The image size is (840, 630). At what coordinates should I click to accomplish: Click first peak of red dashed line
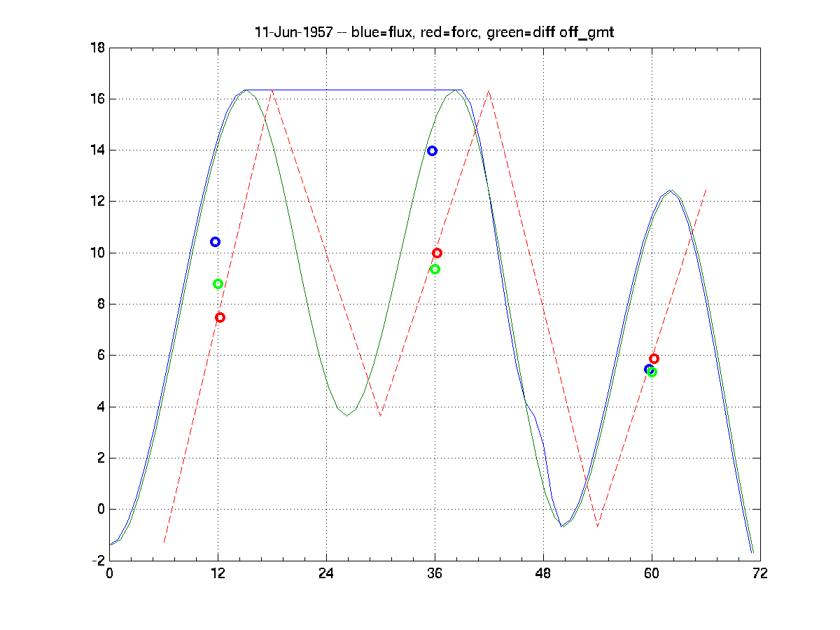[x=272, y=90]
